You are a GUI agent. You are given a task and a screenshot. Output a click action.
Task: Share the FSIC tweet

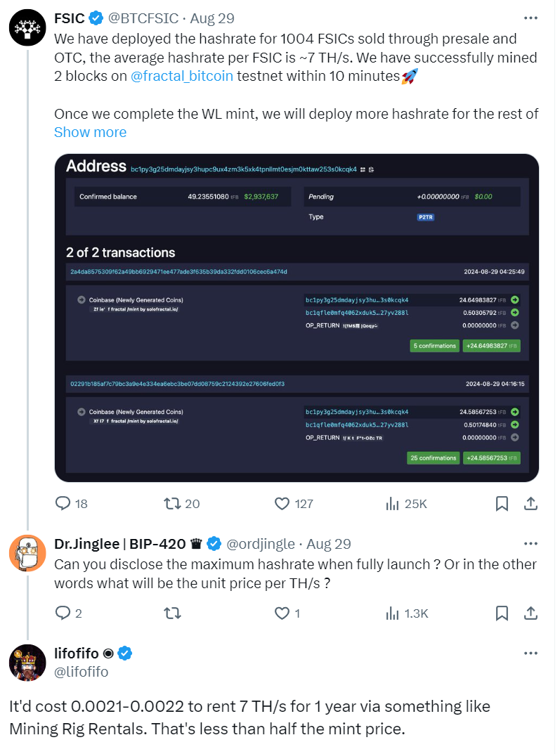tap(531, 503)
